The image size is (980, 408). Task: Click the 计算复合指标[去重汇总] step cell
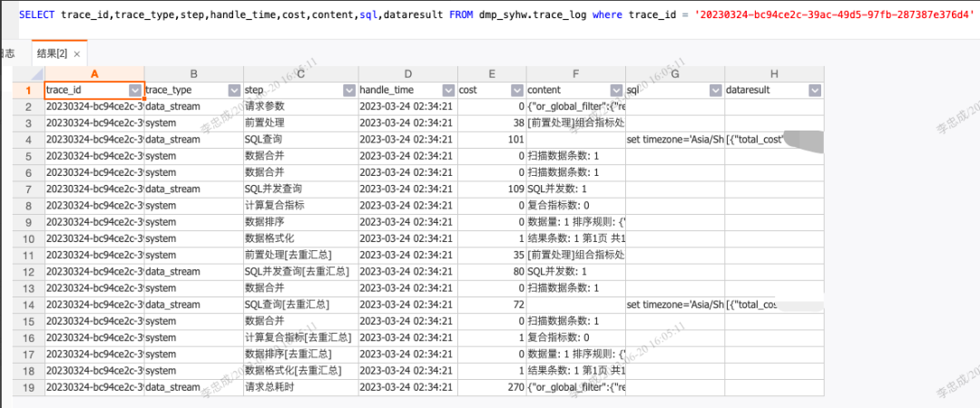(x=300, y=338)
